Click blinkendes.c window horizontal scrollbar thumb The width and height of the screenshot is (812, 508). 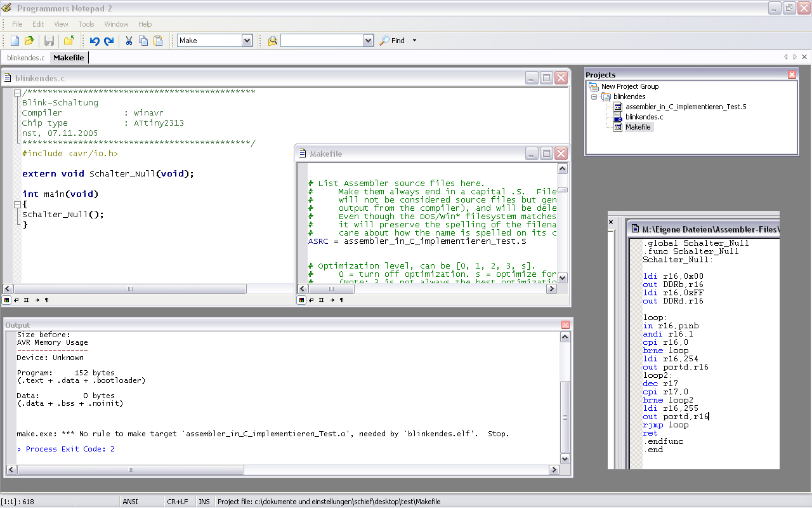(131, 289)
